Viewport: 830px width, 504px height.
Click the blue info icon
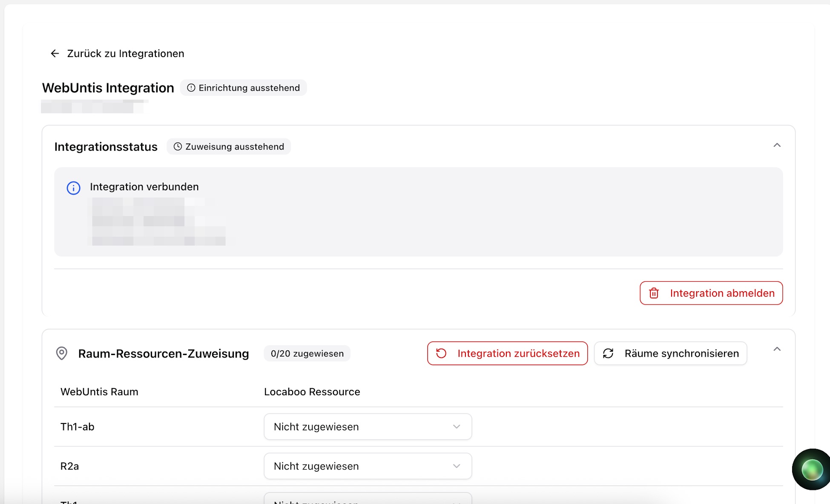[73, 188]
